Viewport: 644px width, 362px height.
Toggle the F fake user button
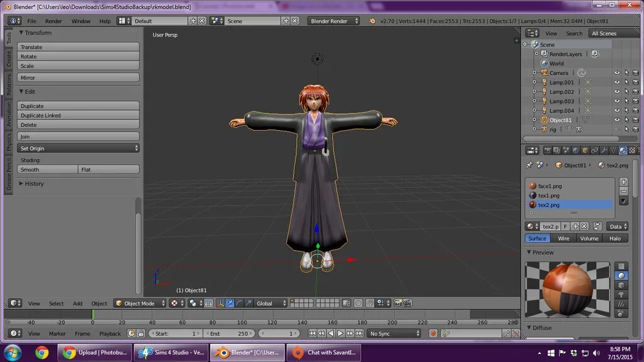[565, 226]
